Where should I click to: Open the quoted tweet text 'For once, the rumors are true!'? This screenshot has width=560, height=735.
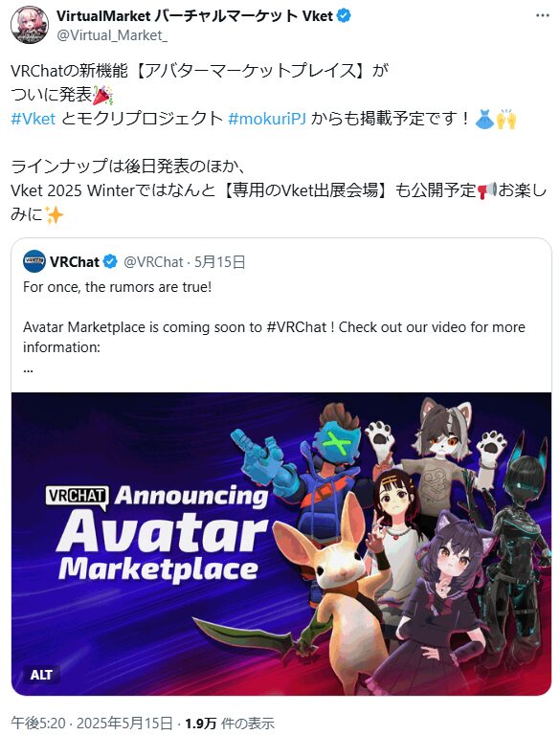pyautogui.click(x=117, y=287)
